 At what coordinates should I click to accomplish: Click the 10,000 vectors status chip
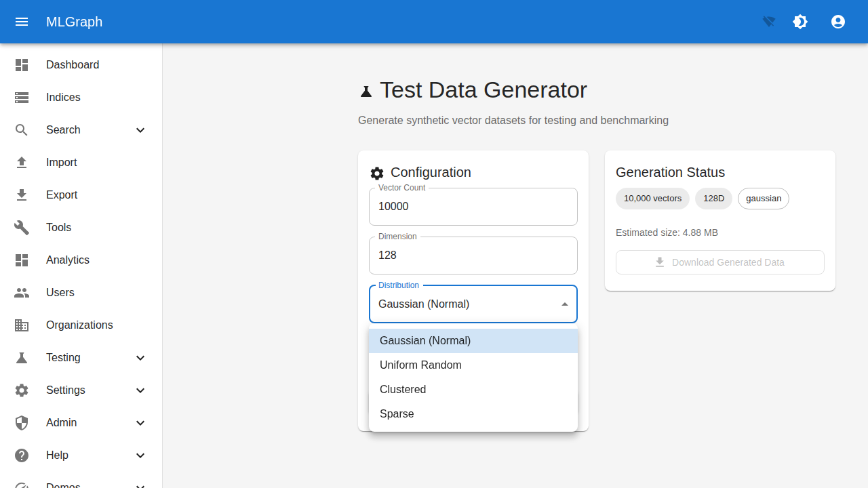[652, 198]
